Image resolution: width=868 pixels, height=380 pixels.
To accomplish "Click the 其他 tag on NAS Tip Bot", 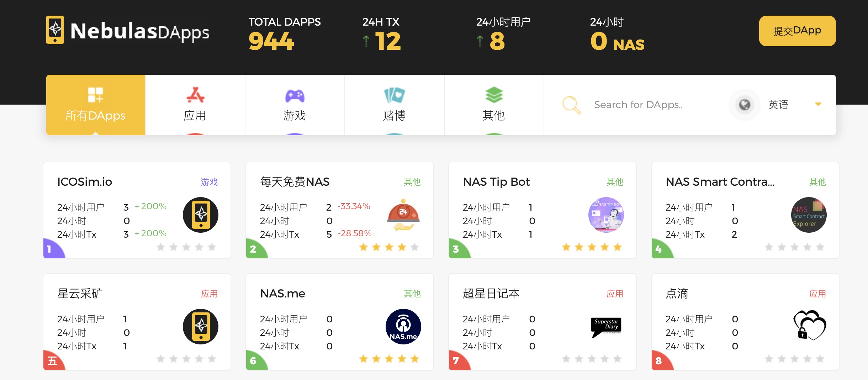I will 615,182.
